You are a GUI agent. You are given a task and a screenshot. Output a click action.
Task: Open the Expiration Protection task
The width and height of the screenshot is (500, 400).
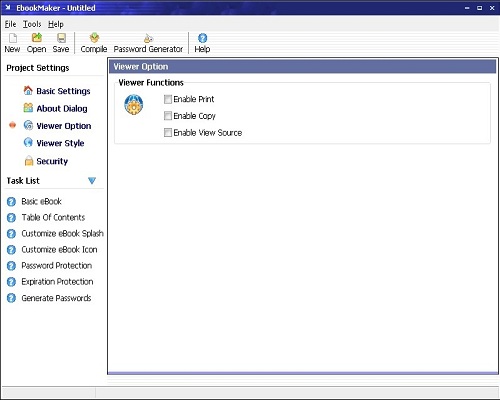pos(57,282)
